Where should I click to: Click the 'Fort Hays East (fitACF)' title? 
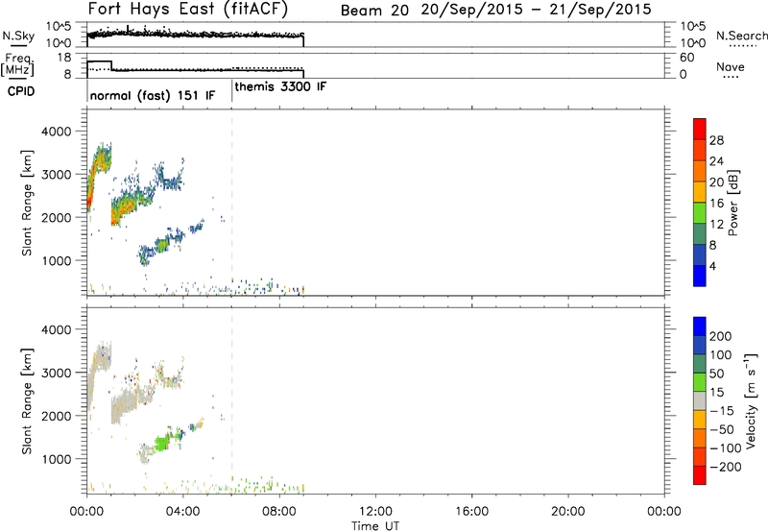click(x=188, y=9)
